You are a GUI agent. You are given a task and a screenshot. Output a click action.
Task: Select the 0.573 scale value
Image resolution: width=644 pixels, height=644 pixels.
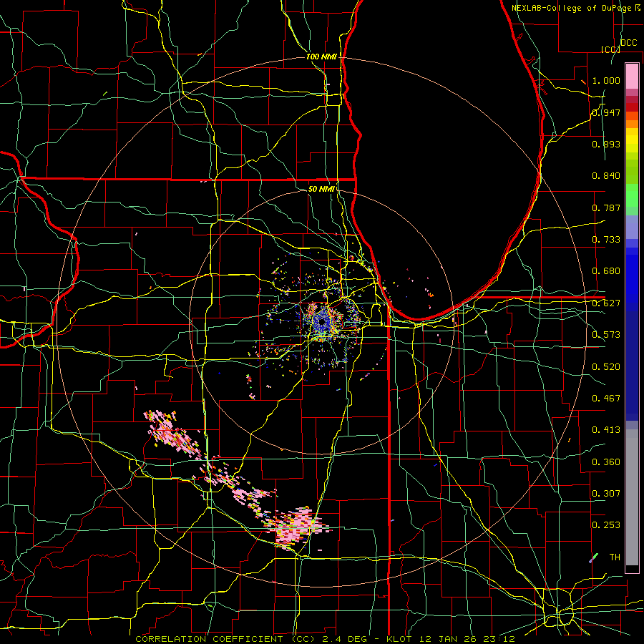tap(606, 335)
